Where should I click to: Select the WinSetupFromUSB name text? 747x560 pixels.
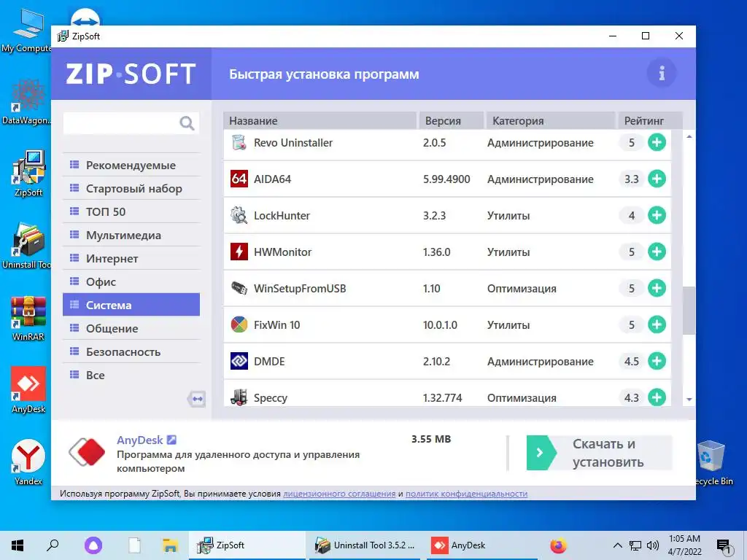[x=300, y=289]
